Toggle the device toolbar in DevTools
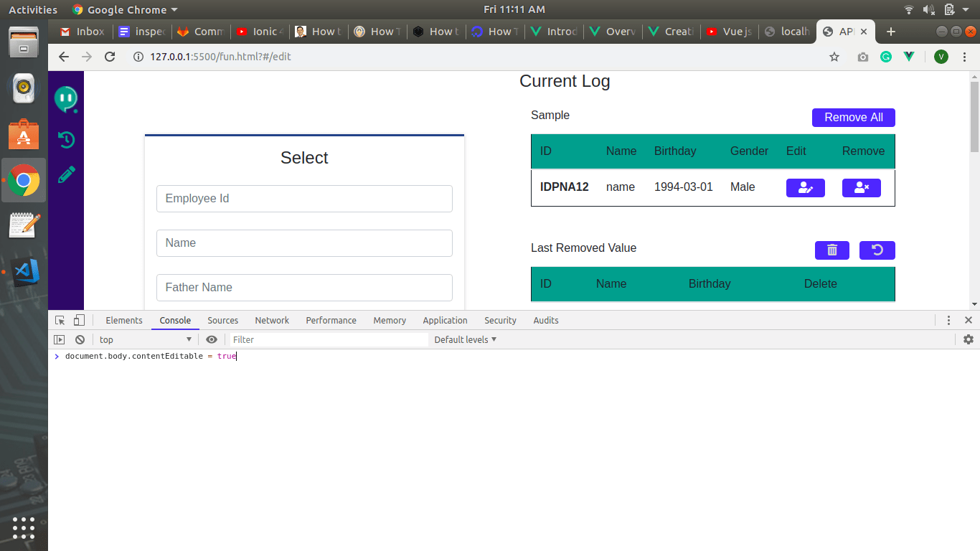This screenshot has height=551, width=980. point(79,320)
